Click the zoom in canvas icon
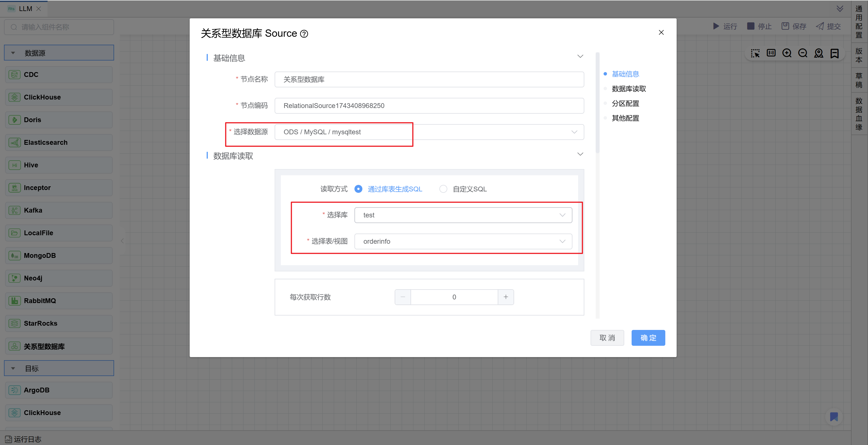The image size is (868, 445). pos(787,53)
